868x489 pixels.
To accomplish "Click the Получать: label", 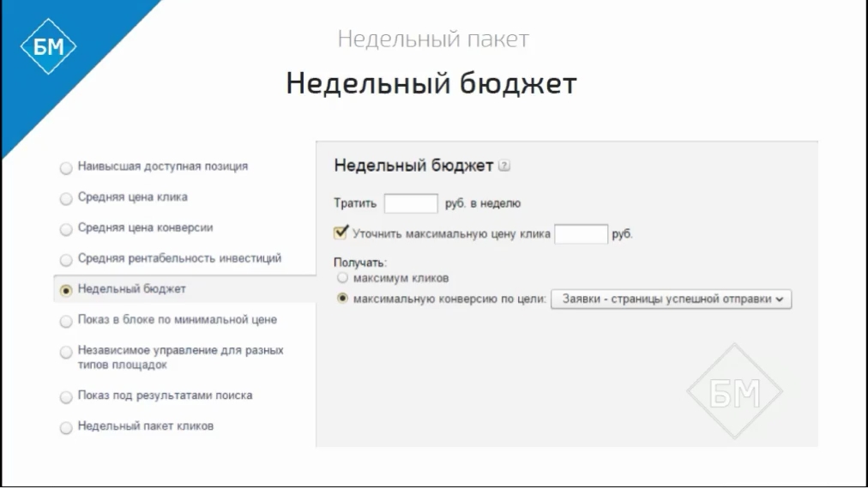I will pyautogui.click(x=360, y=263).
